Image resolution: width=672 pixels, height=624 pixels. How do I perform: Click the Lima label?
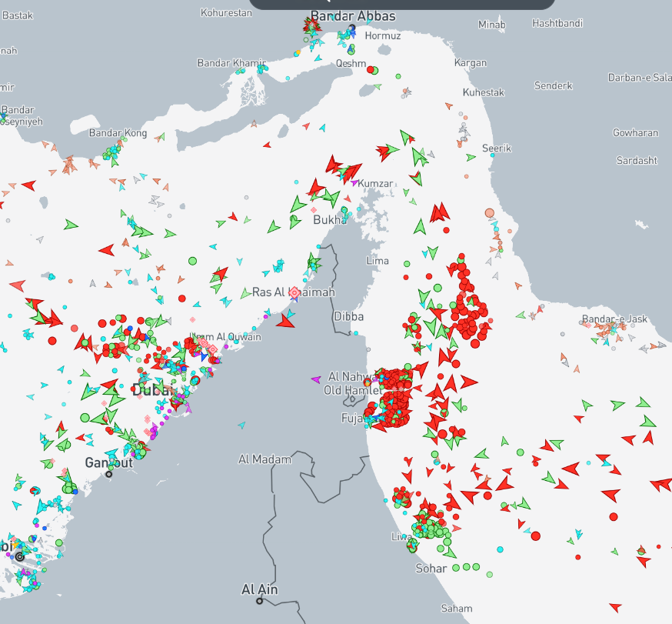coord(378,261)
